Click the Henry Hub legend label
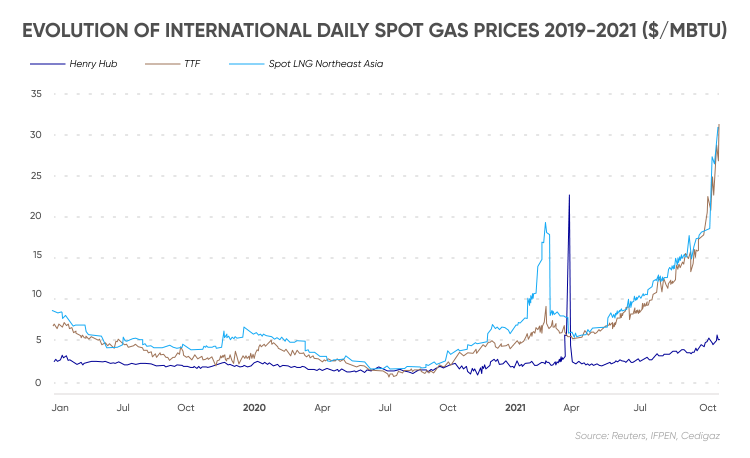 coord(93,64)
